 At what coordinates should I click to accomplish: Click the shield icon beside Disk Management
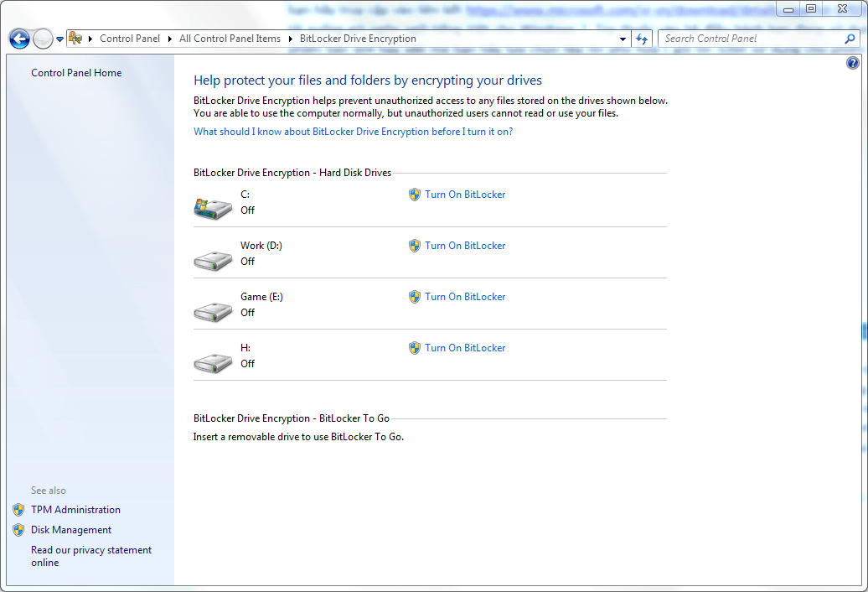pos(18,530)
